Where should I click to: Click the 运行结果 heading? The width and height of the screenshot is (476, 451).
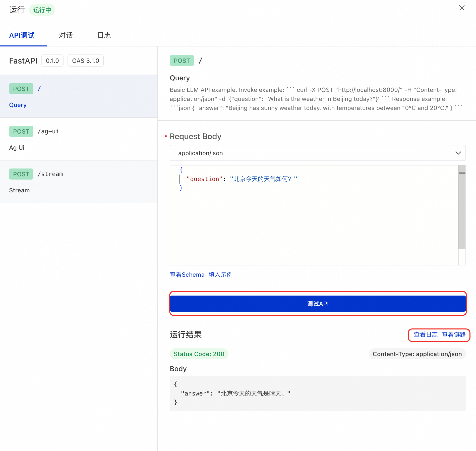[186, 335]
